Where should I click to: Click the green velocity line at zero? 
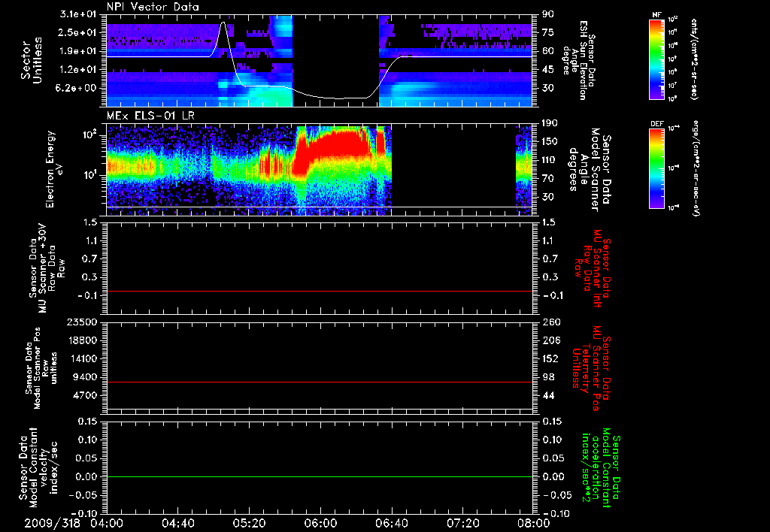(320, 476)
